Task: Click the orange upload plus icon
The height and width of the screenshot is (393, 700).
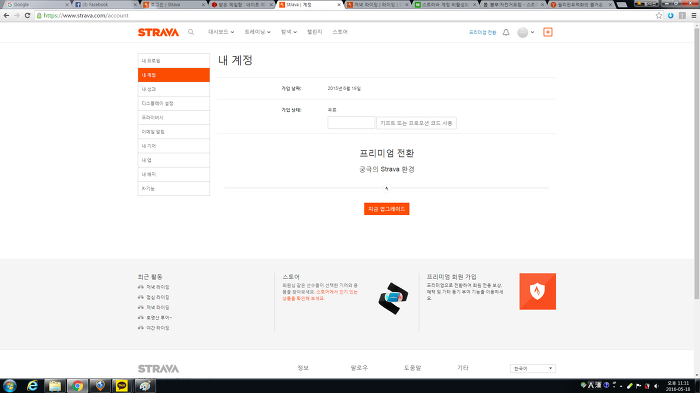Action: [x=548, y=32]
